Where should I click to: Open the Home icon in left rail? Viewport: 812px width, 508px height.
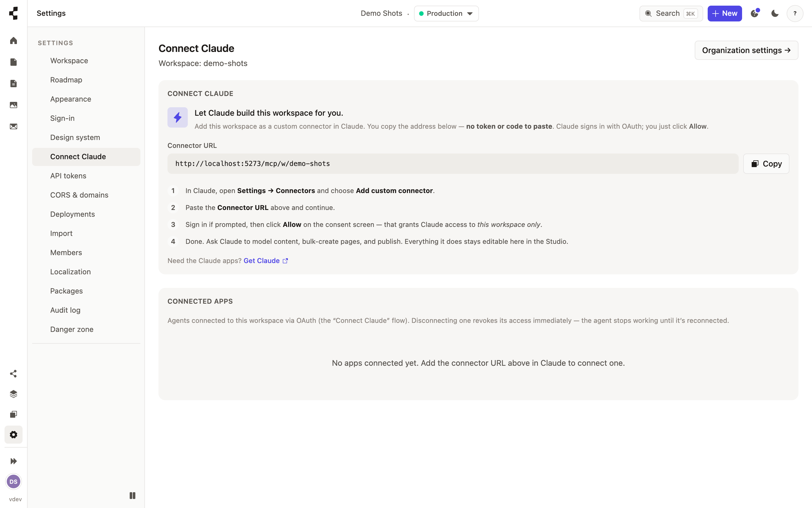14,41
